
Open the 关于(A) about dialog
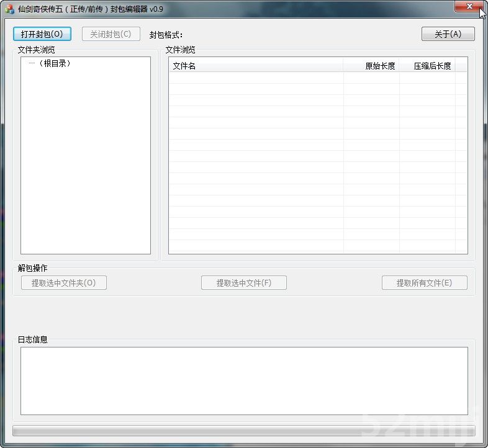point(448,34)
